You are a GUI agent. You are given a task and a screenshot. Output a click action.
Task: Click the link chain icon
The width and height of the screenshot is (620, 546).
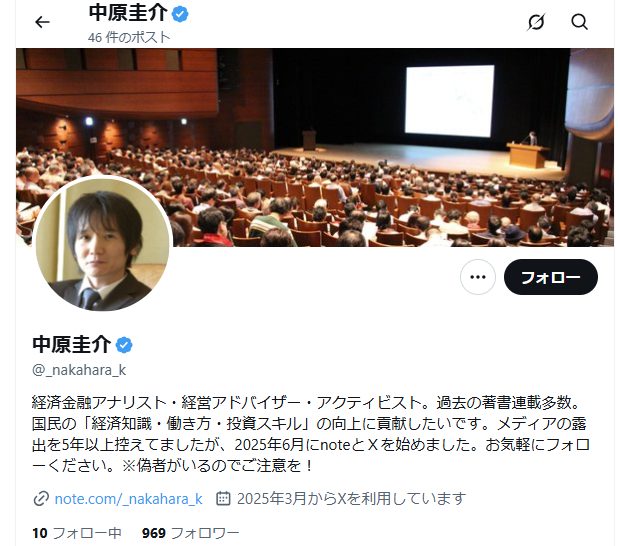(41, 499)
